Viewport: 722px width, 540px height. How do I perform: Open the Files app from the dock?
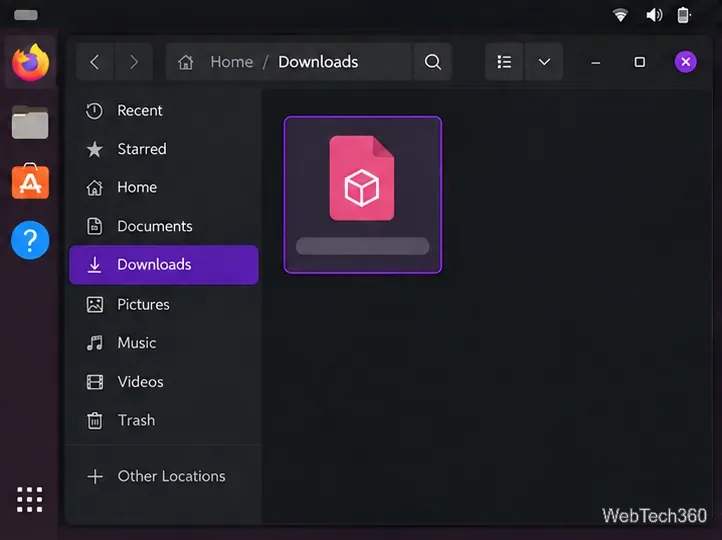(x=30, y=122)
